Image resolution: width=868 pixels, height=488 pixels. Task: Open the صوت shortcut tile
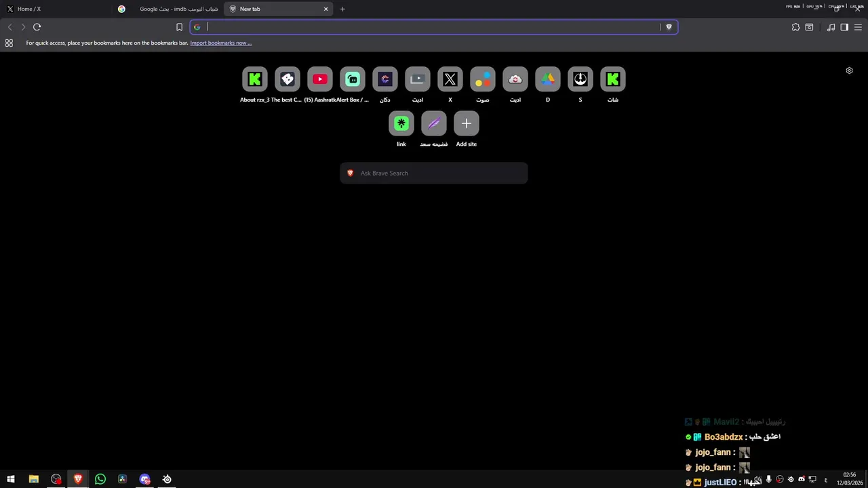pyautogui.click(x=483, y=79)
